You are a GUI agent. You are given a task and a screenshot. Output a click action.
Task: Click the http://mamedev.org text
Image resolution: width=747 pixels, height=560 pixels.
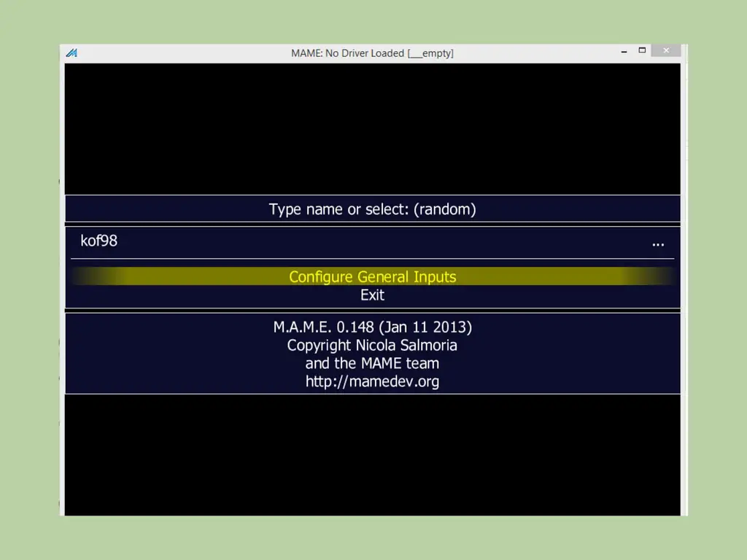[x=373, y=381]
